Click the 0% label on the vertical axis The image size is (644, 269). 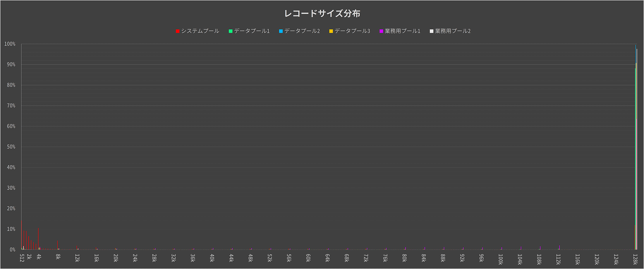click(12, 250)
